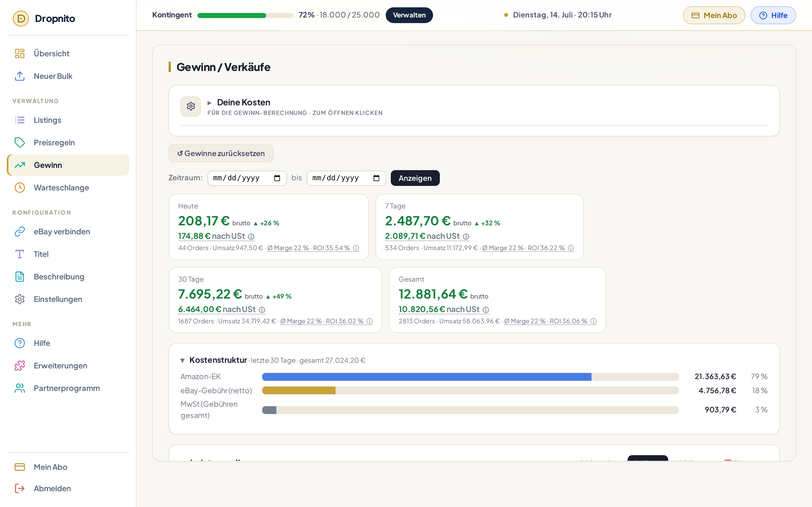
Task: Click the Anzeigen button
Action: point(415,178)
